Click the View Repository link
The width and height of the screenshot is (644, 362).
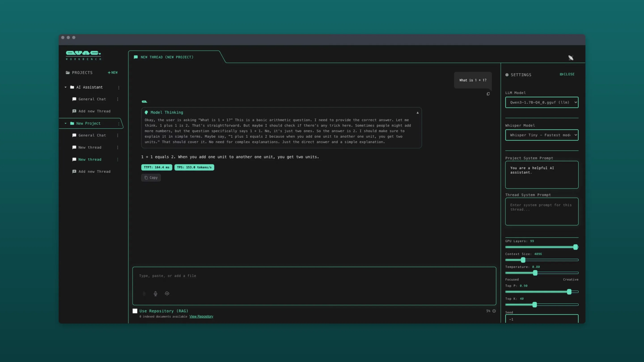[x=201, y=316]
